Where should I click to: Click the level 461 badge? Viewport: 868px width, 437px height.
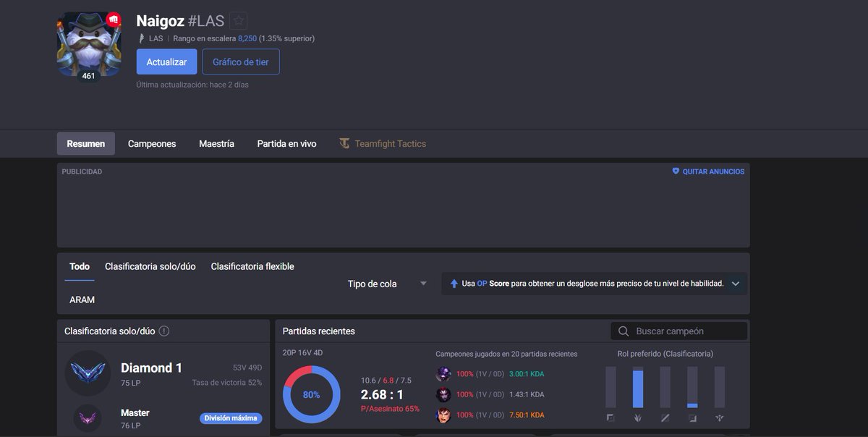click(x=88, y=76)
